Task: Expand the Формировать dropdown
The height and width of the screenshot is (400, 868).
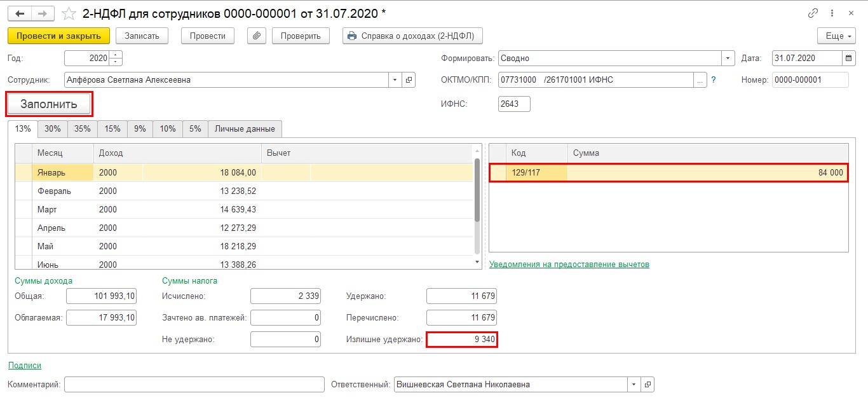Action: coord(728,58)
